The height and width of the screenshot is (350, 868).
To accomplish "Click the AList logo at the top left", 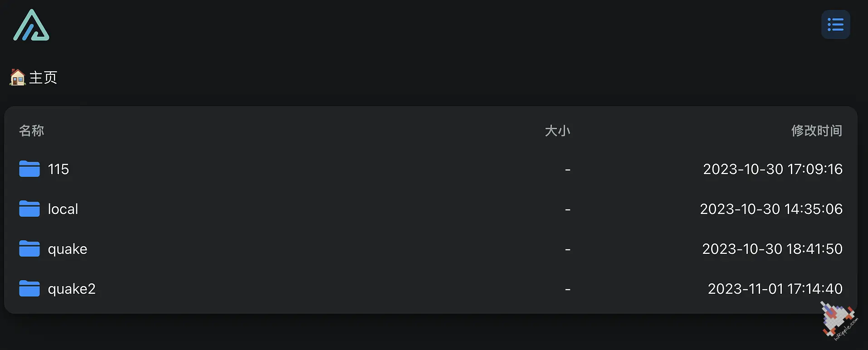I will (x=31, y=25).
